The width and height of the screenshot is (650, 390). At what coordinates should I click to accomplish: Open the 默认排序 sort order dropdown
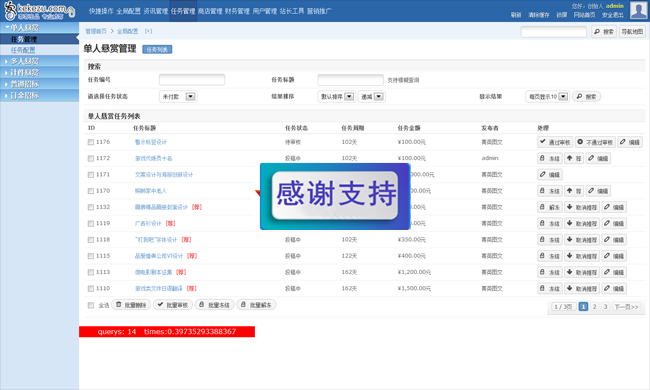(x=337, y=97)
